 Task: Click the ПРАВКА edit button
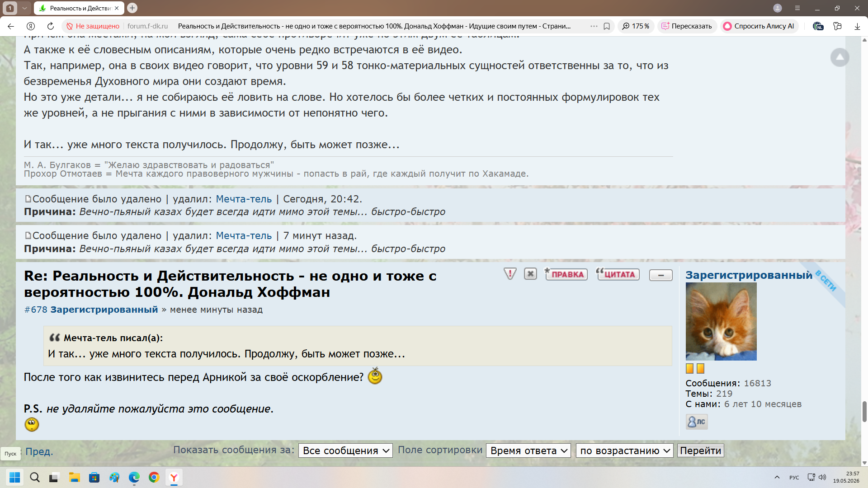click(566, 274)
